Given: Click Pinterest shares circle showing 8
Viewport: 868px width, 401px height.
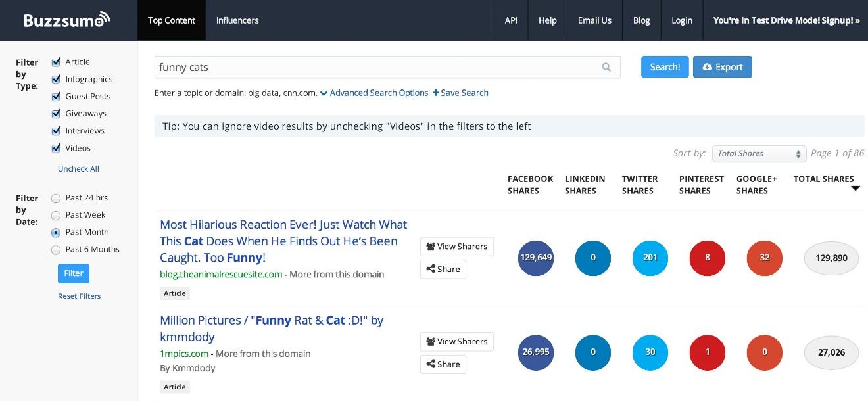Looking at the screenshot, I should pyautogui.click(x=707, y=258).
